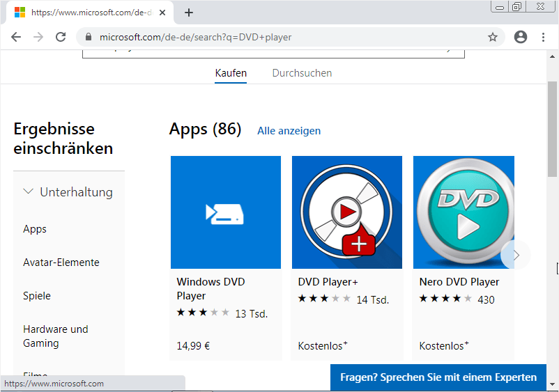Open a new browser tab
Image resolution: width=559 pixels, height=392 pixels.
pyautogui.click(x=189, y=13)
